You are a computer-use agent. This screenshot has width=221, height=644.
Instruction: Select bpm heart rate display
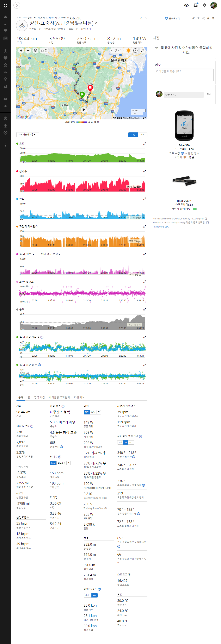click(x=53, y=463)
